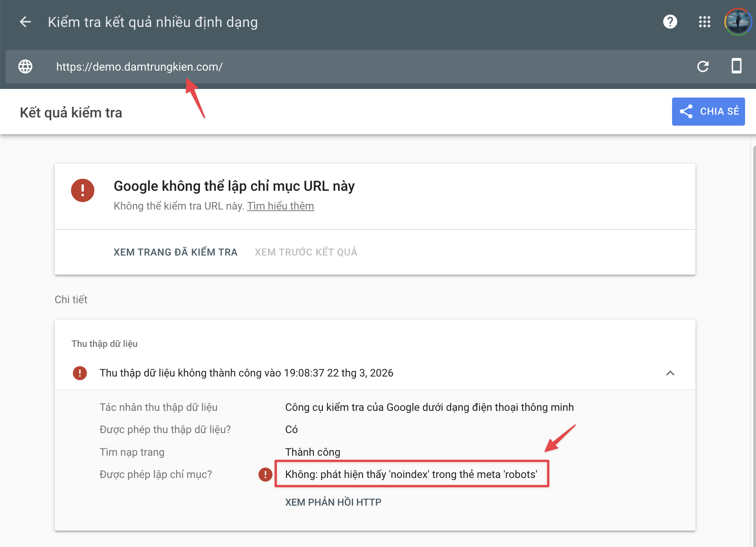Switch to 'XEM TRANG ĐÃ KIỂM TRA' tab
756x547 pixels.
[175, 252]
